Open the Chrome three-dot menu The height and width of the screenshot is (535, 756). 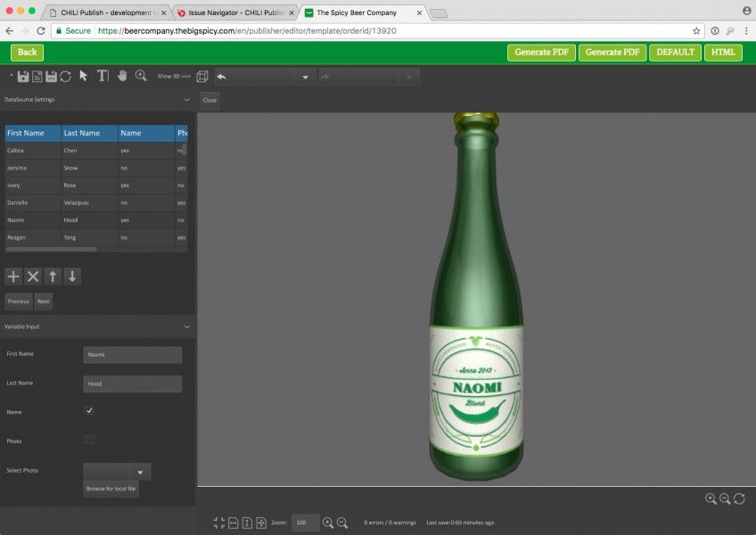[746, 31]
